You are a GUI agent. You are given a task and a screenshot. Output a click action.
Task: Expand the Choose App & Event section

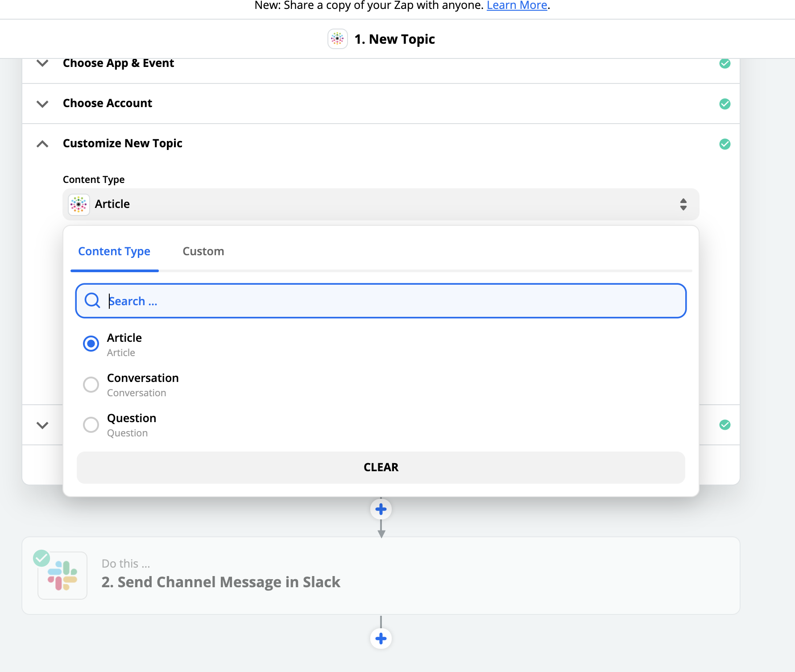[42, 63]
